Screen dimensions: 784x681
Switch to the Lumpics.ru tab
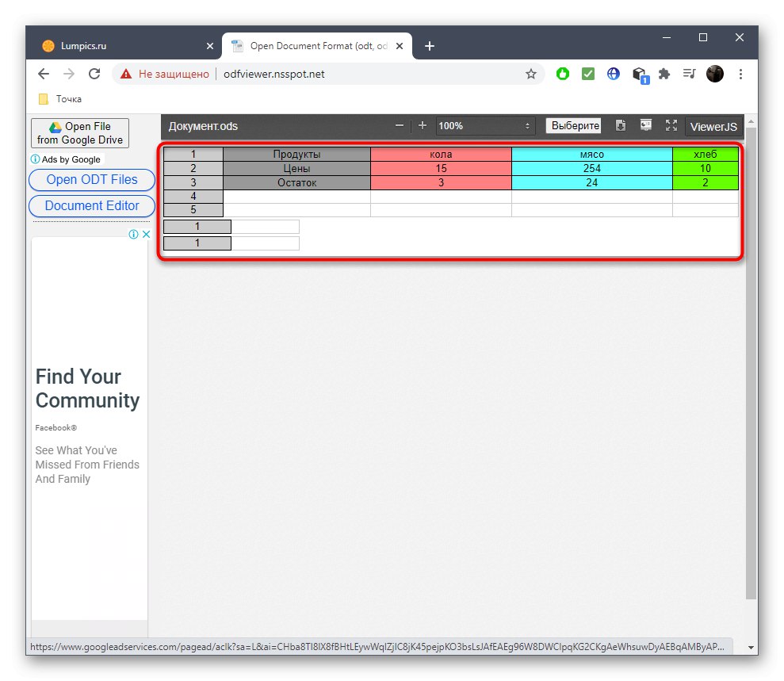[124, 46]
